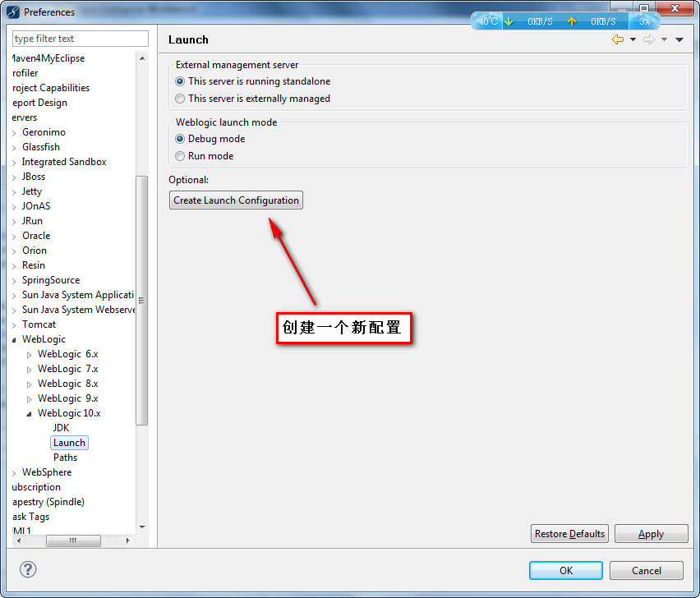700x598 pixels.
Task: Select the Maven4MyEclipse entry
Action: (48, 58)
